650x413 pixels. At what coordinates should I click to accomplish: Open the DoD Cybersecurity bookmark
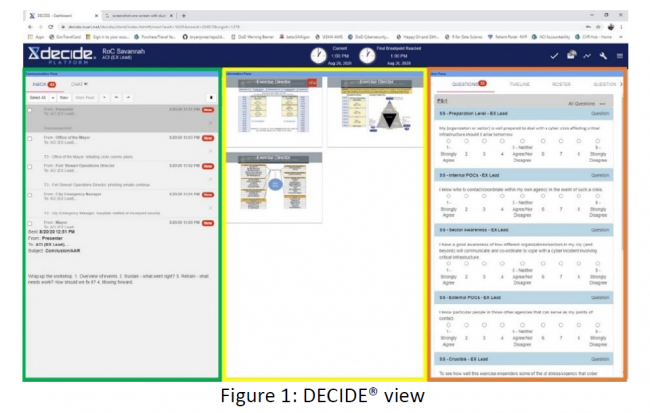click(368, 37)
